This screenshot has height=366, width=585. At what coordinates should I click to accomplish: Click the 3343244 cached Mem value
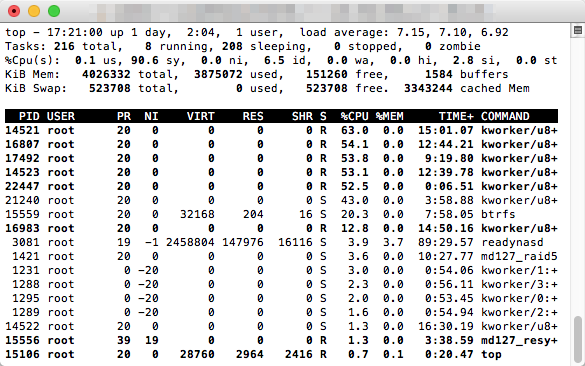pos(428,88)
